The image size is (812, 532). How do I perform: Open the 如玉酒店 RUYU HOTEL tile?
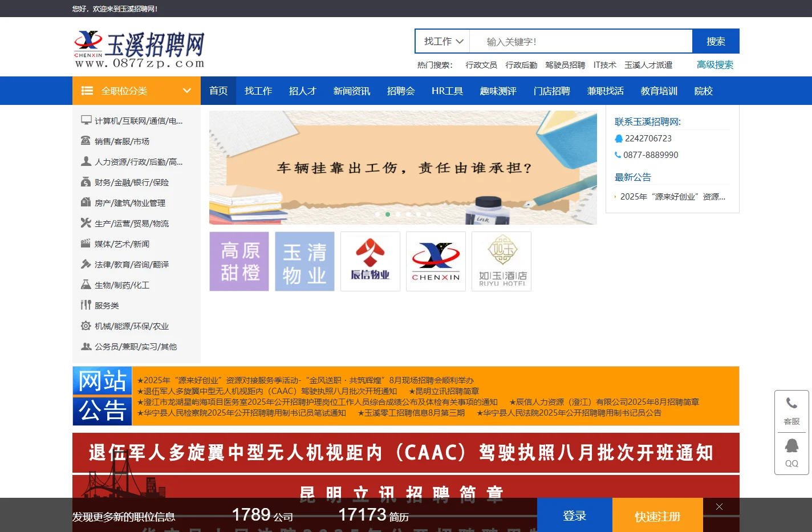click(501, 262)
